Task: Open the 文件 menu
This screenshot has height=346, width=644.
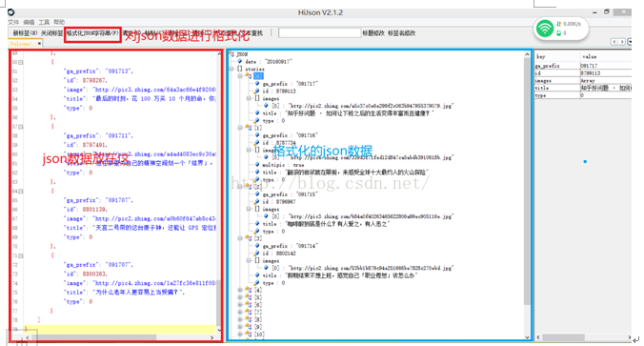Action: (13, 22)
